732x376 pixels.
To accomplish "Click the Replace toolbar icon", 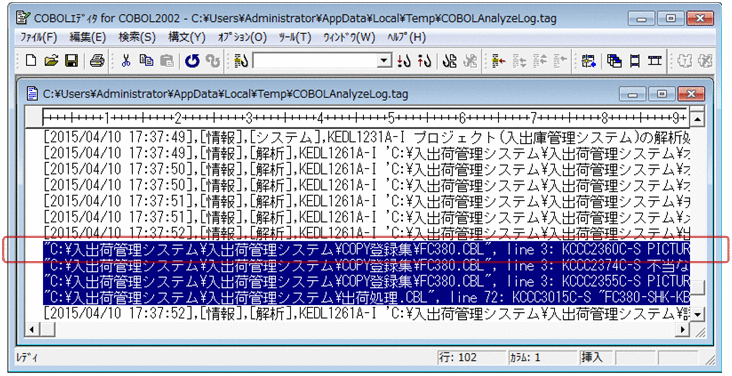I will coord(450,61).
